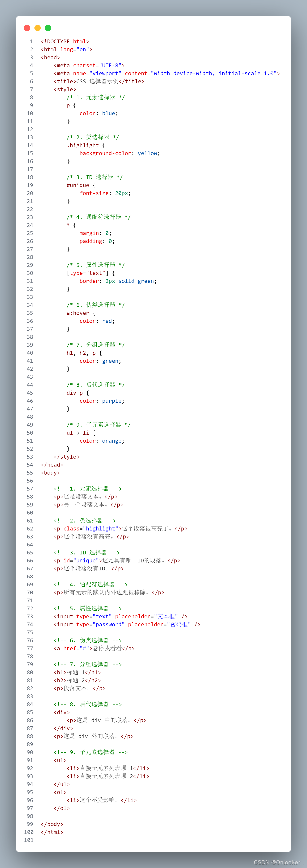Click the line '所有元素的默认内外边距被移除。'
This screenshot has height=868, width=307.
pos(109,592)
